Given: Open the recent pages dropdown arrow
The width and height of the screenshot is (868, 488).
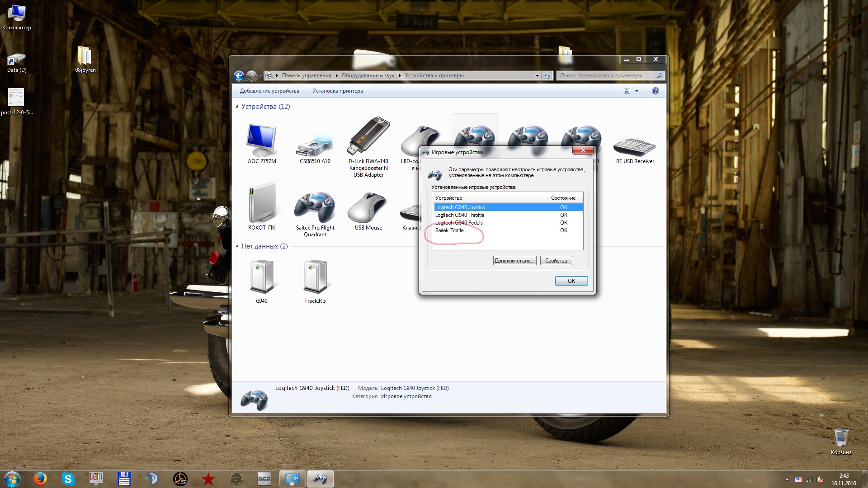Looking at the screenshot, I should [x=260, y=76].
